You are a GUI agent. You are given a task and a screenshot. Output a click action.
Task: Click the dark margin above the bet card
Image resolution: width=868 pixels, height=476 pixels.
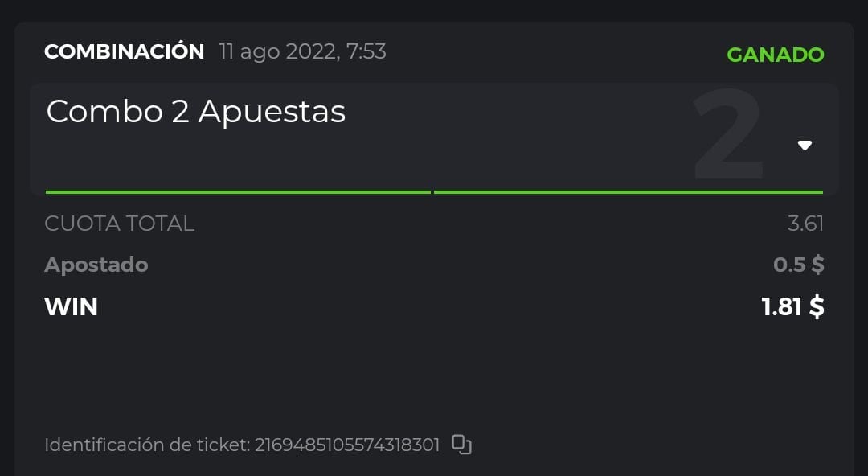tap(434, 10)
